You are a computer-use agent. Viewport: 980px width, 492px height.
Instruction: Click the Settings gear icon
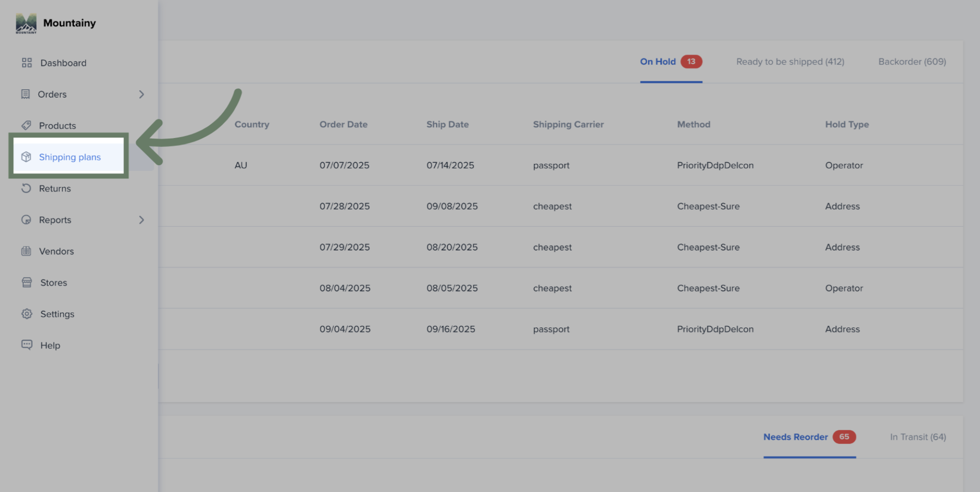coord(27,314)
